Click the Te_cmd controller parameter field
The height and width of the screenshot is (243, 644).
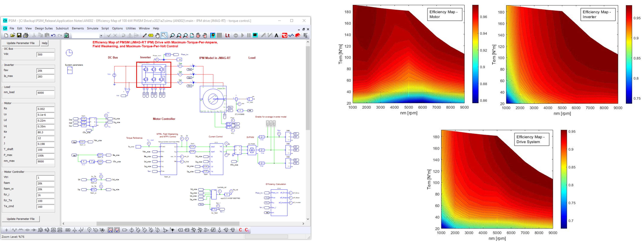coord(46,207)
